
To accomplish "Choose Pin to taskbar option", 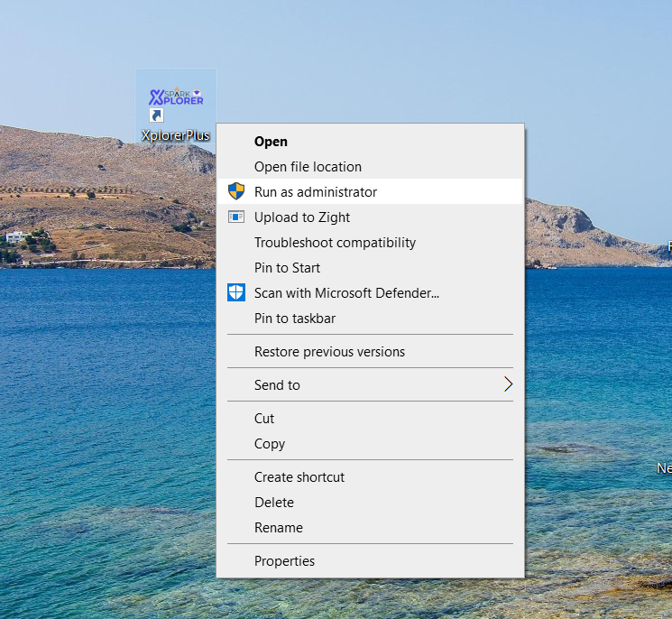I will click(x=295, y=318).
